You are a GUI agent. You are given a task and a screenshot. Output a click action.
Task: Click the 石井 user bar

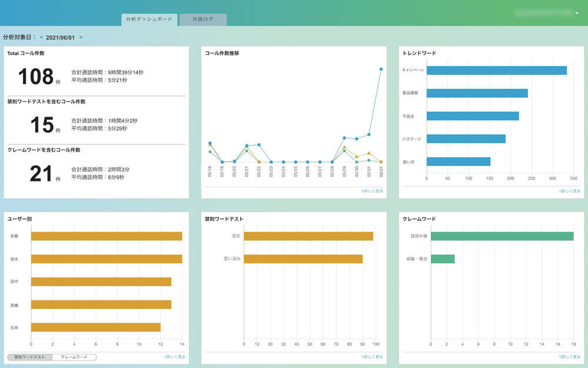pyautogui.click(x=96, y=327)
